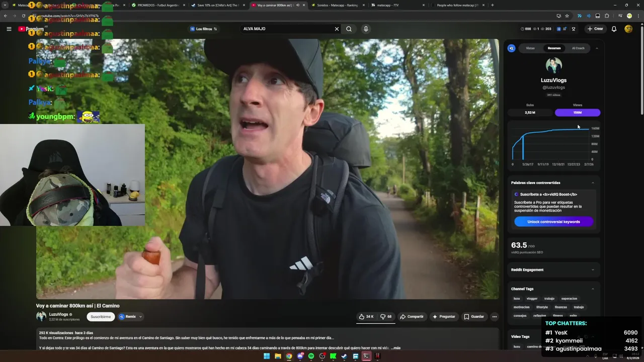Image resolution: width=644 pixels, height=362 pixels.
Task: Open File Explorer from taskbar
Action: [x=278, y=356]
